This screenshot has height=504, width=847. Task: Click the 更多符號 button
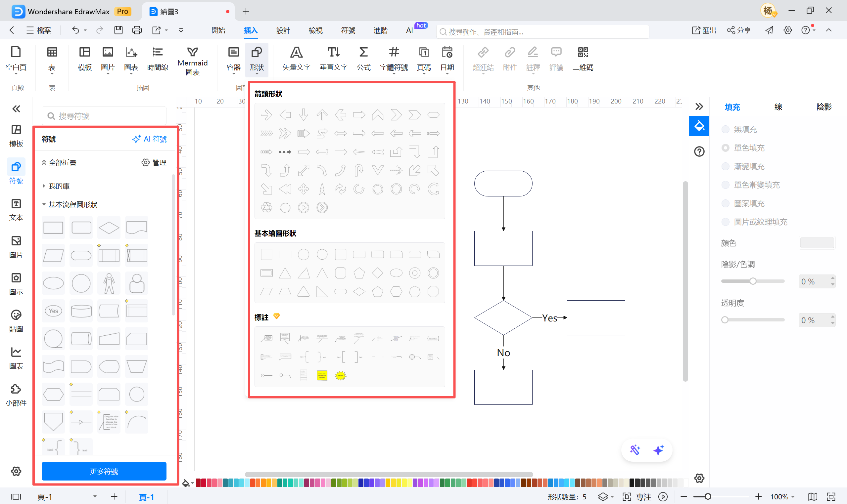coord(104,471)
